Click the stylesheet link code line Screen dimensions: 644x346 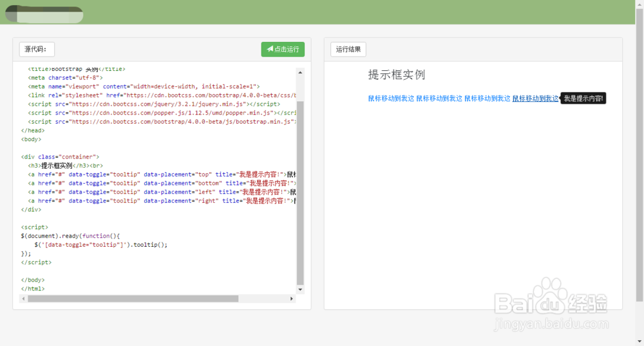(162, 95)
